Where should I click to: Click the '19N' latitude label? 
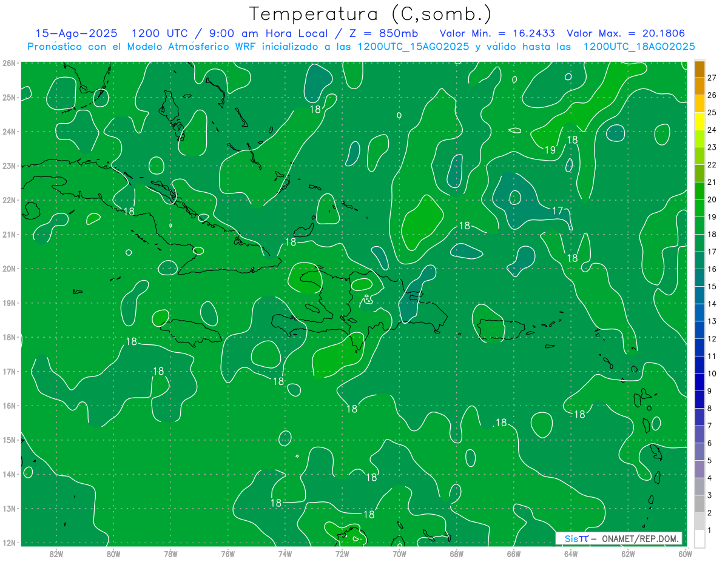(x=8, y=303)
